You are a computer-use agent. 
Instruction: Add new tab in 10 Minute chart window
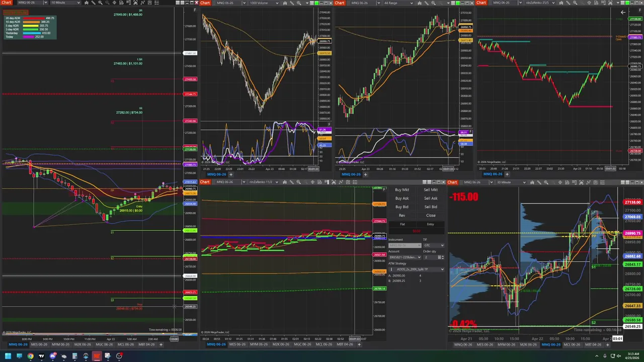(x=160, y=344)
